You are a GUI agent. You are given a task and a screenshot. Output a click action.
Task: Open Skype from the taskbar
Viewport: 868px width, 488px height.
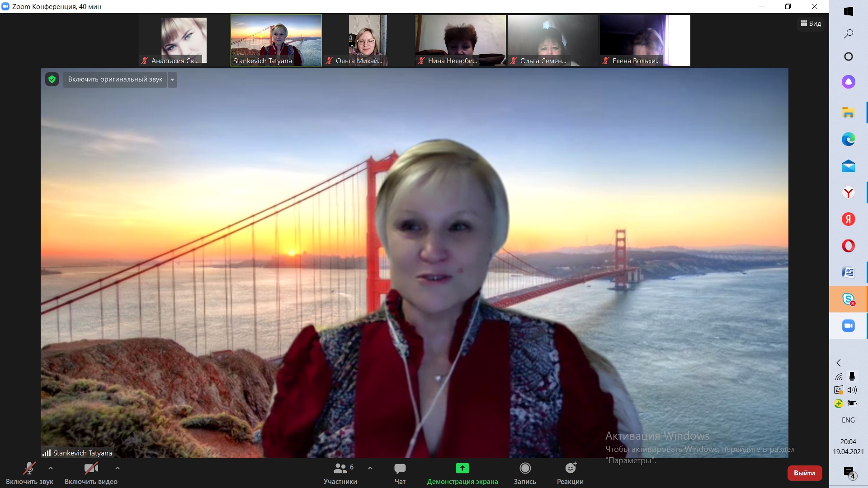(x=849, y=299)
